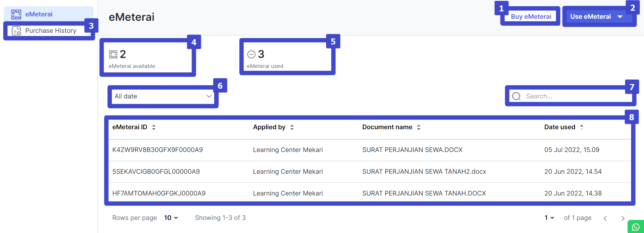Click the Buy eMeterai button
Viewport: 644px width, 233px height.
coord(531,17)
